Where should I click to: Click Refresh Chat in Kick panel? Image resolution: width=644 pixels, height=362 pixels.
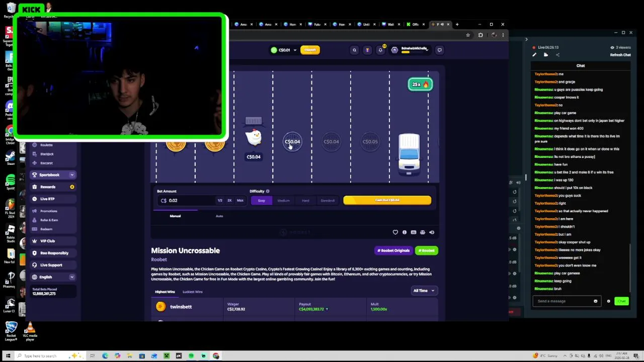coord(620,55)
